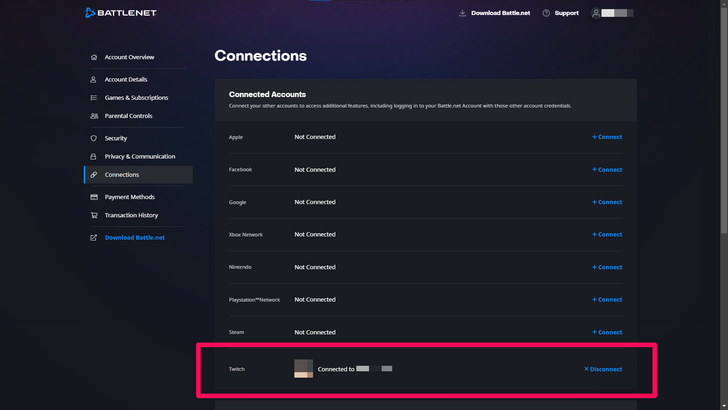
Task: Click the Privacy & Communication lock icon
Action: (93, 156)
